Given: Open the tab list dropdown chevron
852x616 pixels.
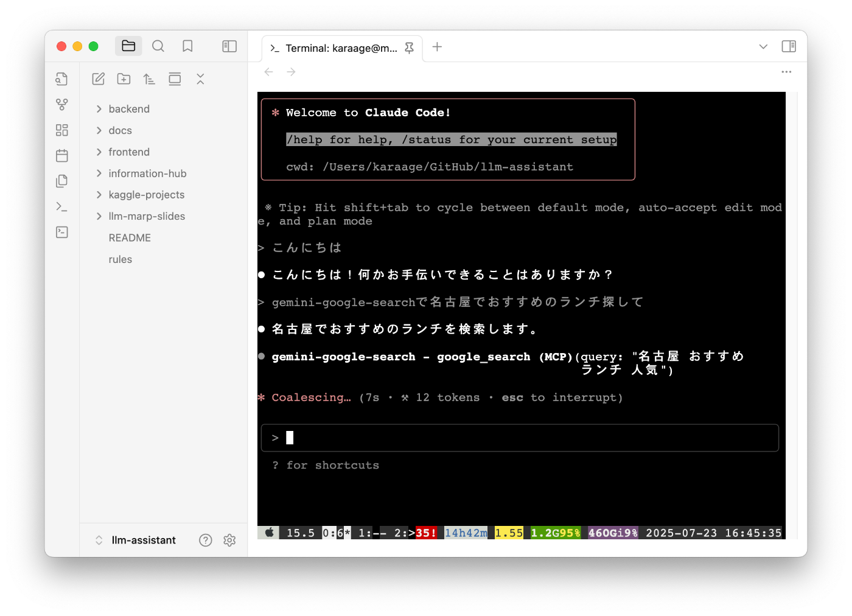Looking at the screenshot, I should pos(763,47).
